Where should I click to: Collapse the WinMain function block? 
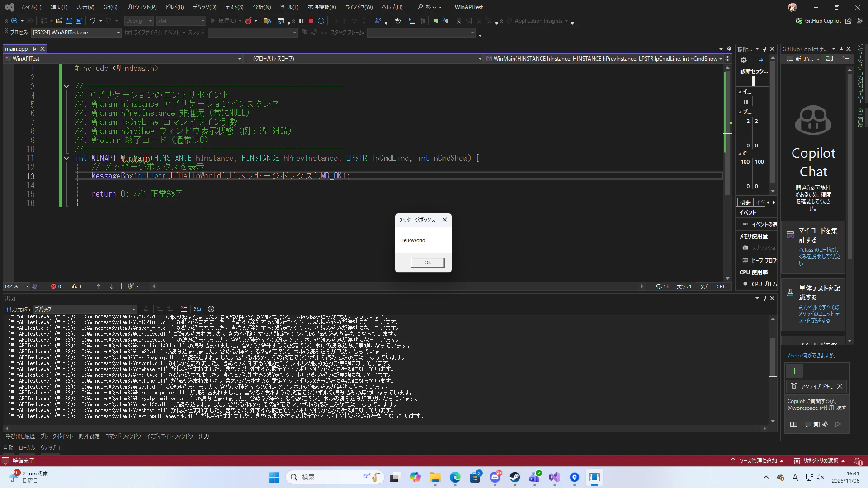tap(66, 158)
